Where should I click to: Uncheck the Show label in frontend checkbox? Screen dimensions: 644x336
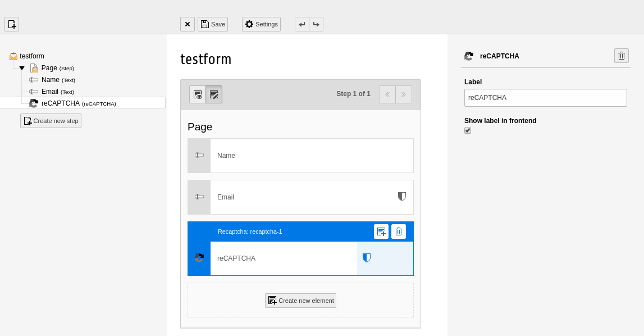point(468,130)
